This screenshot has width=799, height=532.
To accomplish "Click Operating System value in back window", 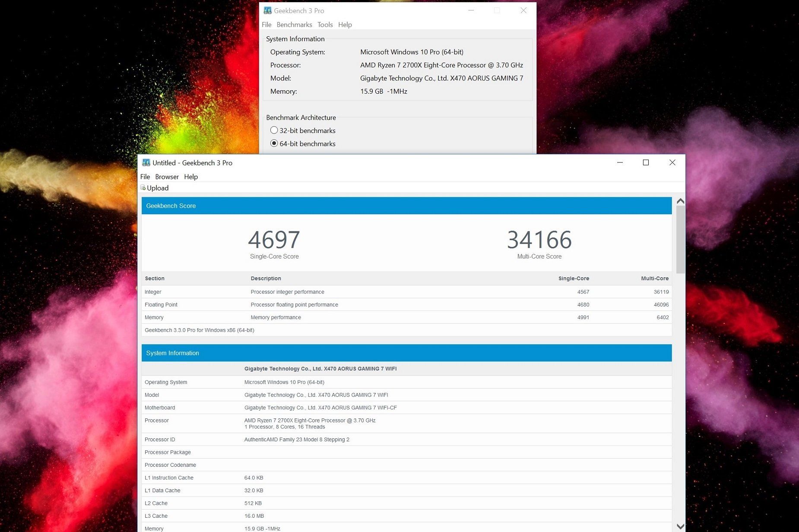I will [x=412, y=52].
